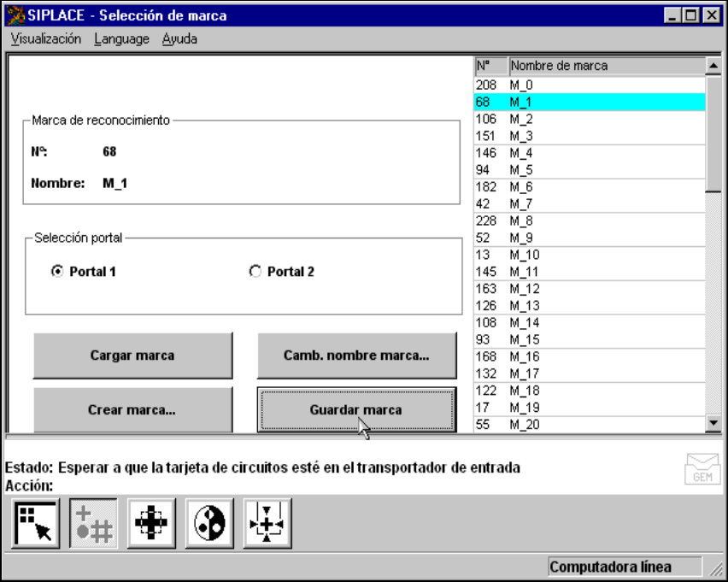The width and height of the screenshot is (728, 582).
Task: Select mark M_16 in the list
Action: click(x=590, y=356)
